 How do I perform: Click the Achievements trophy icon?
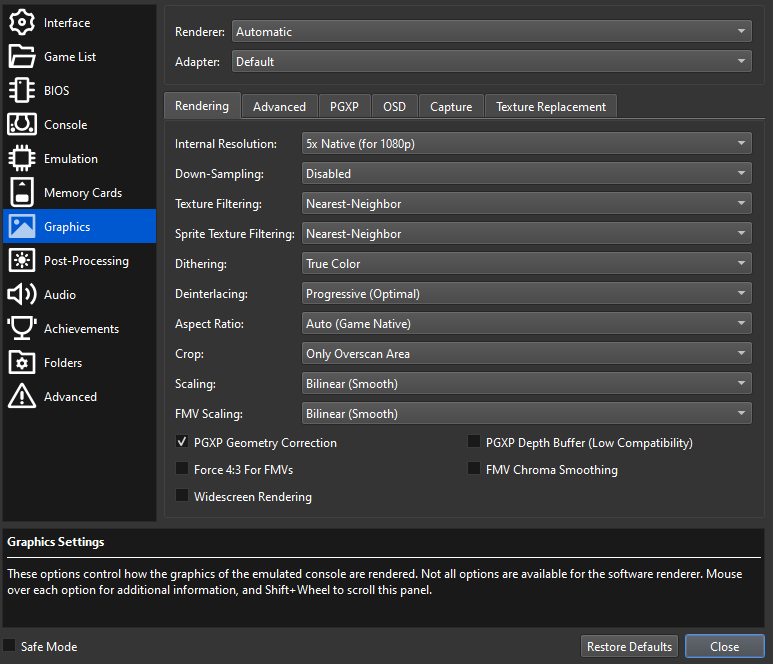22,329
